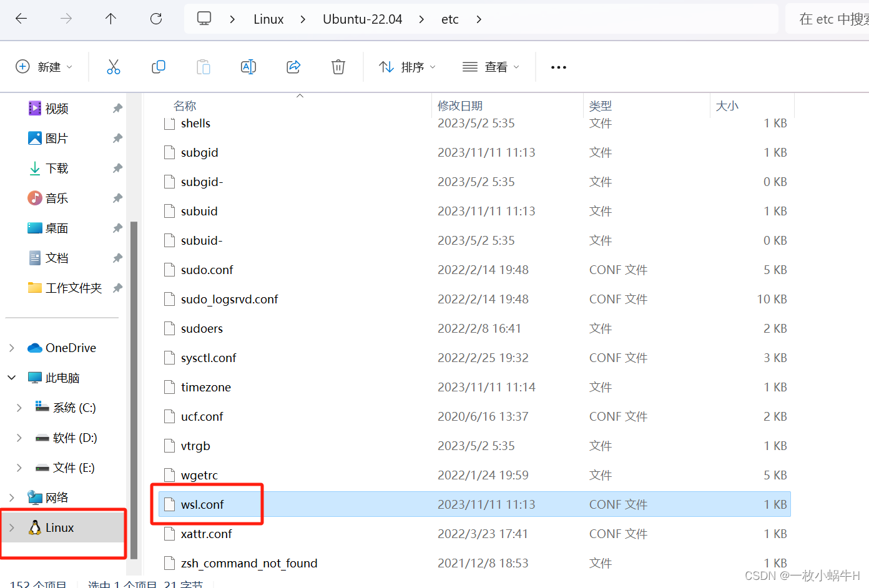Screen dimensions: 869x588
Task: Select the file sudo.conf
Action: pyautogui.click(x=207, y=270)
